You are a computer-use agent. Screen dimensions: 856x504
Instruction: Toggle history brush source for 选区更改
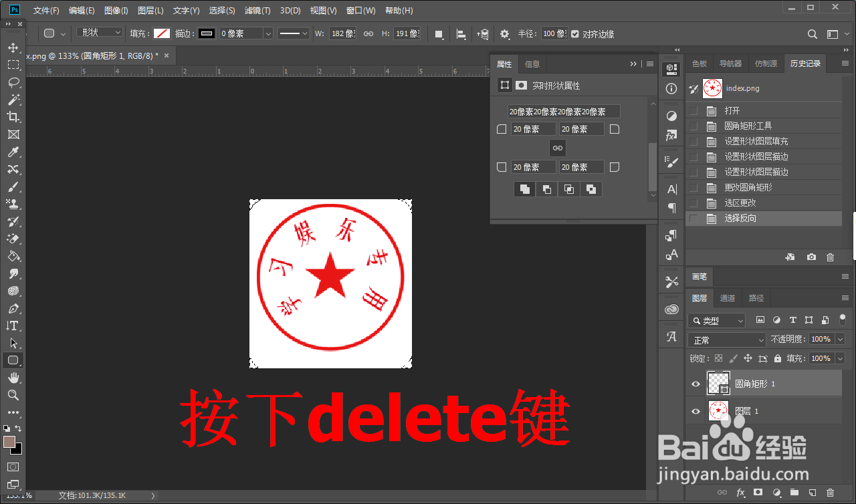pos(693,203)
